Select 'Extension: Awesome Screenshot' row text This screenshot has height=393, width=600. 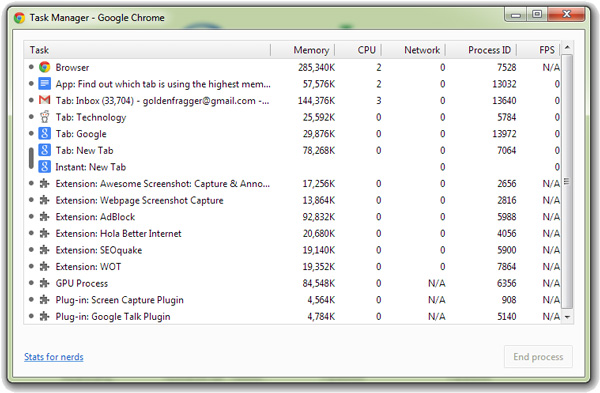[163, 184]
